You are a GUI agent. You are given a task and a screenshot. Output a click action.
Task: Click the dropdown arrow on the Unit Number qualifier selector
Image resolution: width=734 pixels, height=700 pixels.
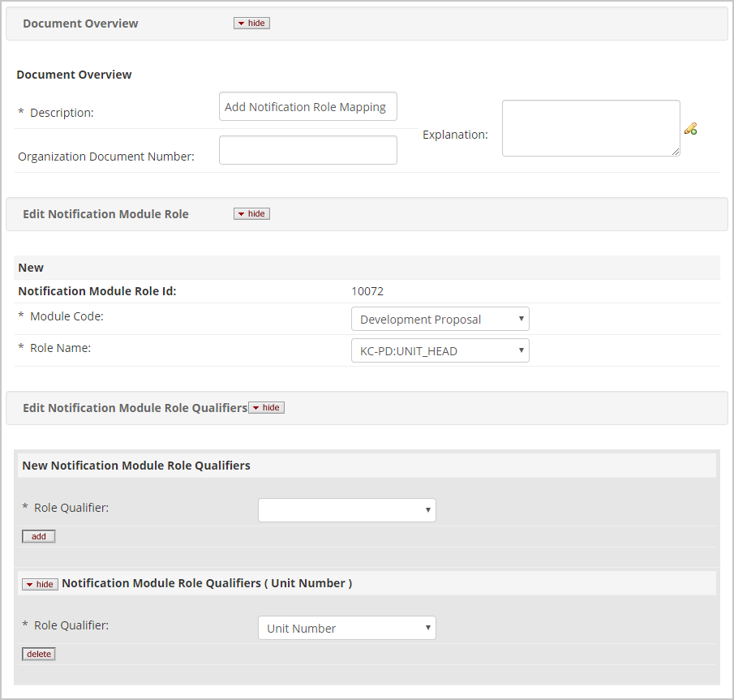(427, 627)
